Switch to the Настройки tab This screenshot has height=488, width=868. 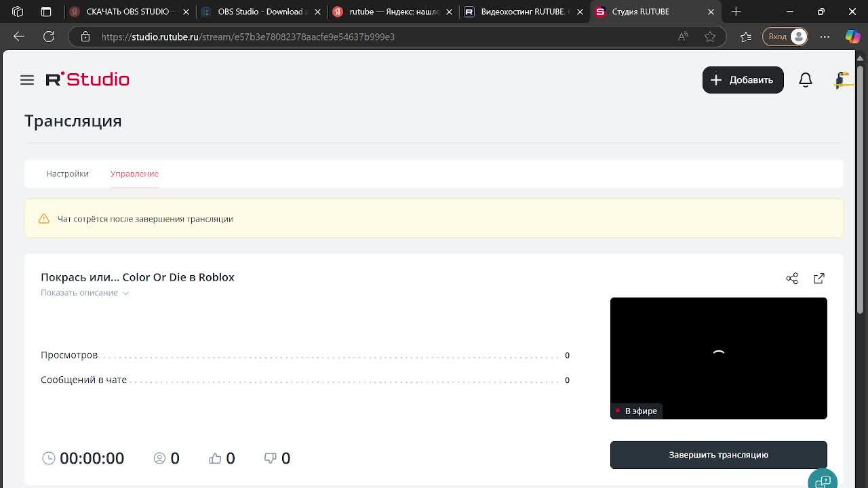click(67, 174)
